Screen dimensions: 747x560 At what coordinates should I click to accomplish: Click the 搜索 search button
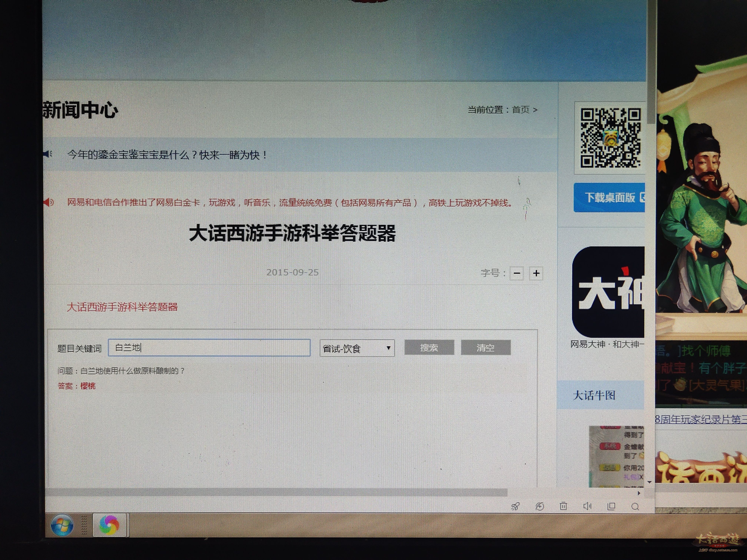pos(429,348)
